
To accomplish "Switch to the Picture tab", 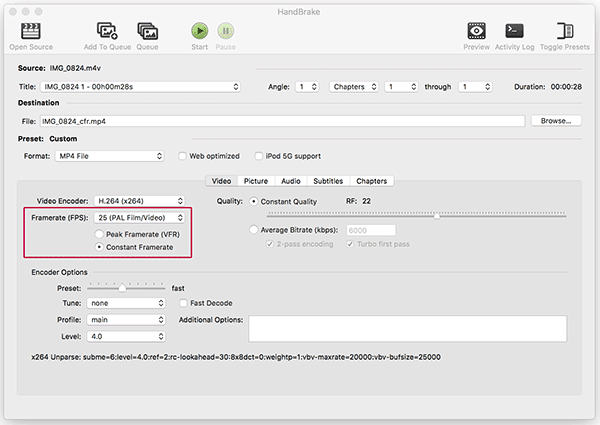I will tap(256, 181).
